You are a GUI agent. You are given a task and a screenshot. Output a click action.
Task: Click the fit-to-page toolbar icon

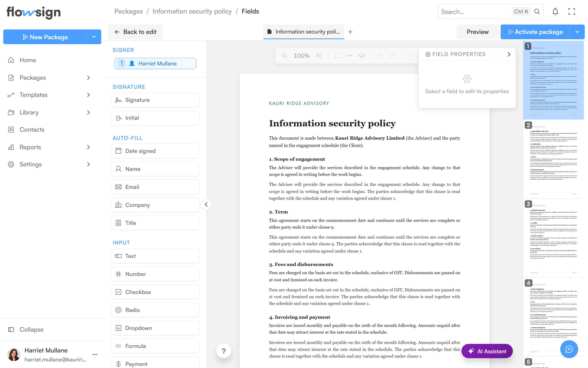pyautogui.click(x=337, y=56)
